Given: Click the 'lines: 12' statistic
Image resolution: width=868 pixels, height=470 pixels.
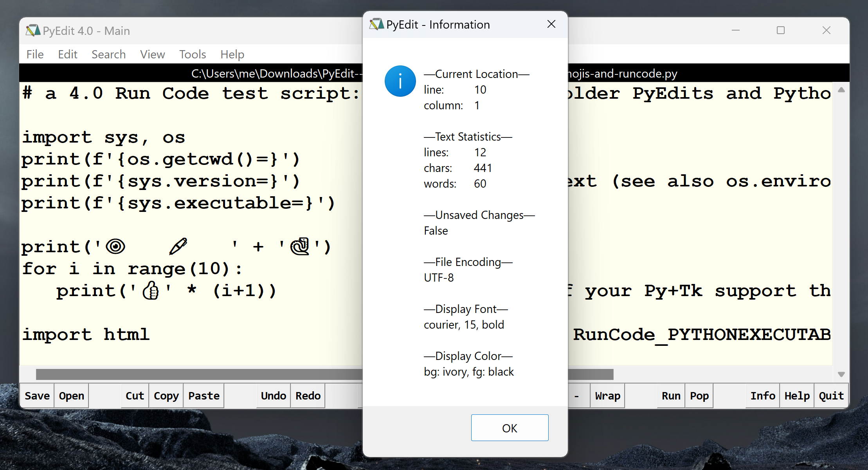Looking at the screenshot, I should tap(455, 152).
